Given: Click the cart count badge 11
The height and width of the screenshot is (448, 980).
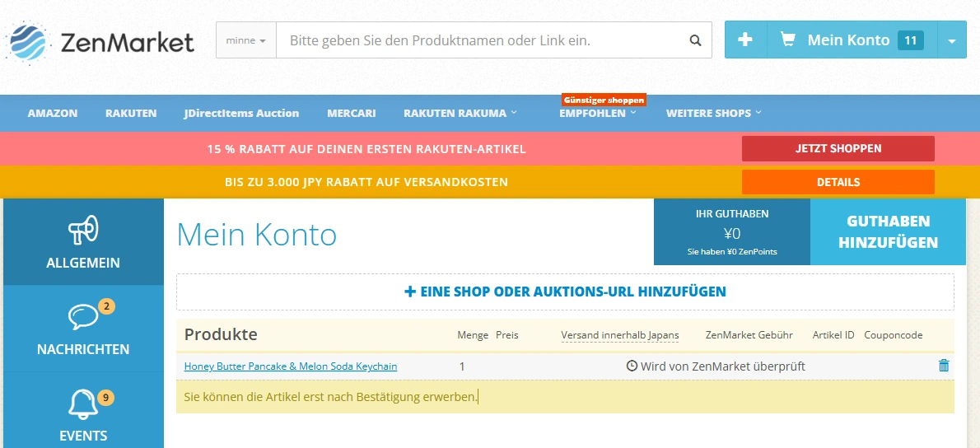Looking at the screenshot, I should coord(911,40).
